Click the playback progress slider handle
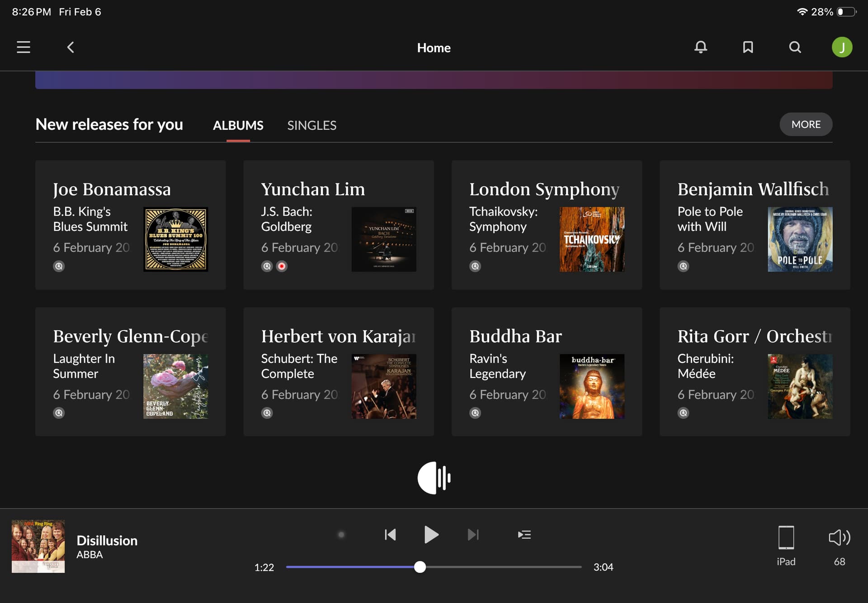The height and width of the screenshot is (603, 868). [x=420, y=567]
